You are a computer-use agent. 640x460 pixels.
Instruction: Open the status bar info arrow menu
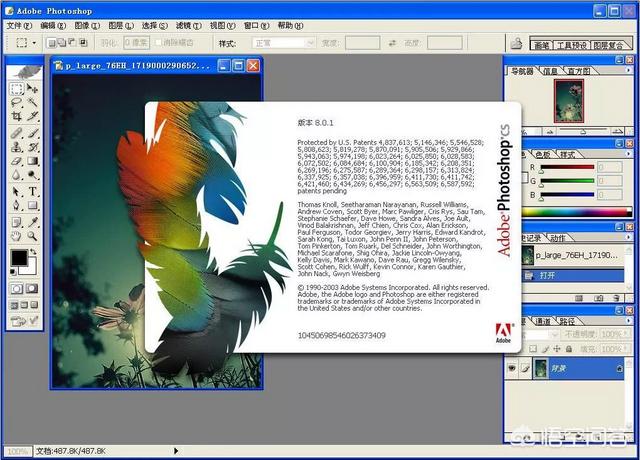176,451
